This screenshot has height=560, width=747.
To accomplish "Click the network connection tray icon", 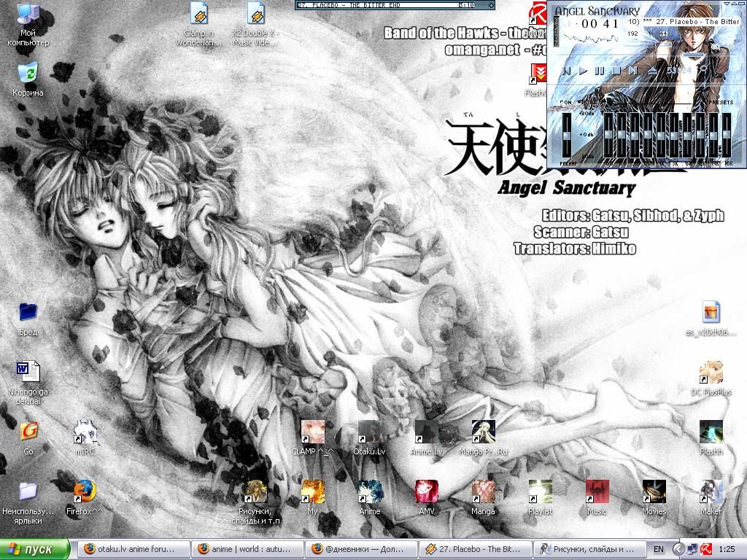I will (693, 549).
